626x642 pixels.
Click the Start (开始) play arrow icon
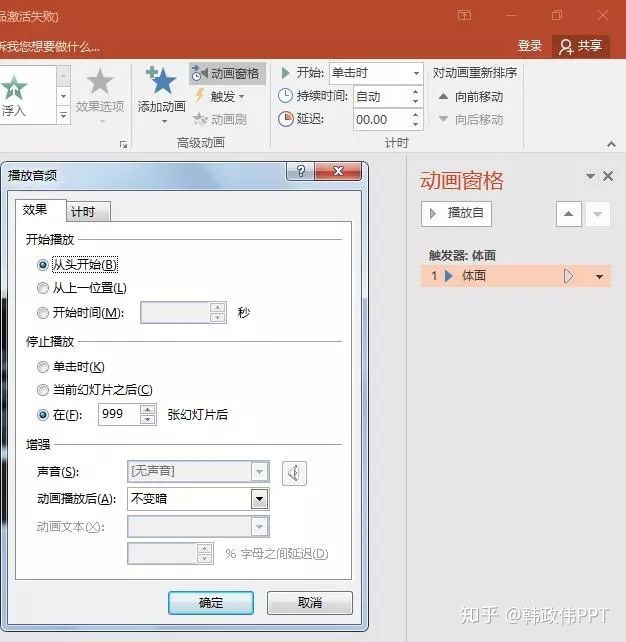coord(285,73)
